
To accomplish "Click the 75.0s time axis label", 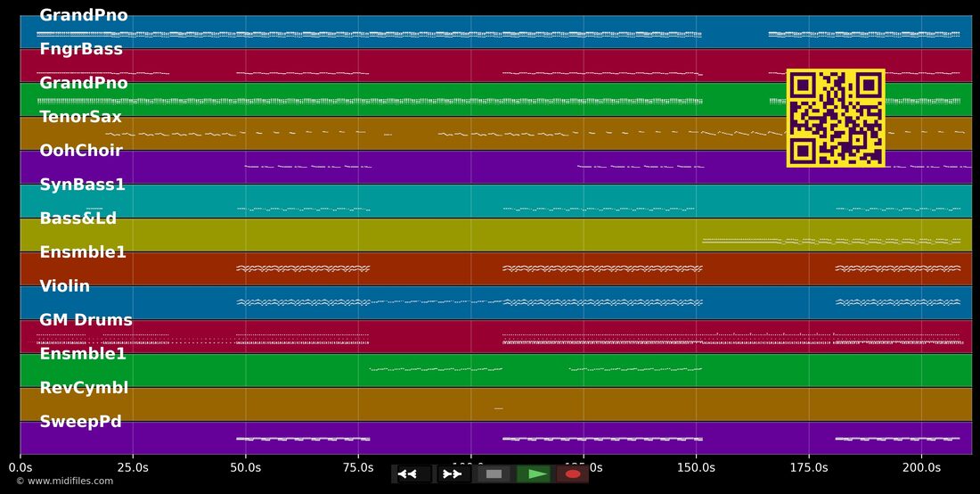I will point(358,467).
